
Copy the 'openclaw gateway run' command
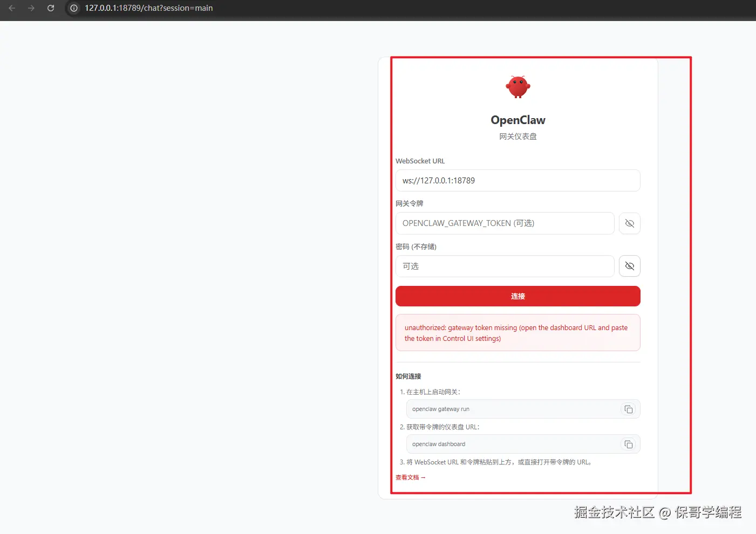click(628, 409)
